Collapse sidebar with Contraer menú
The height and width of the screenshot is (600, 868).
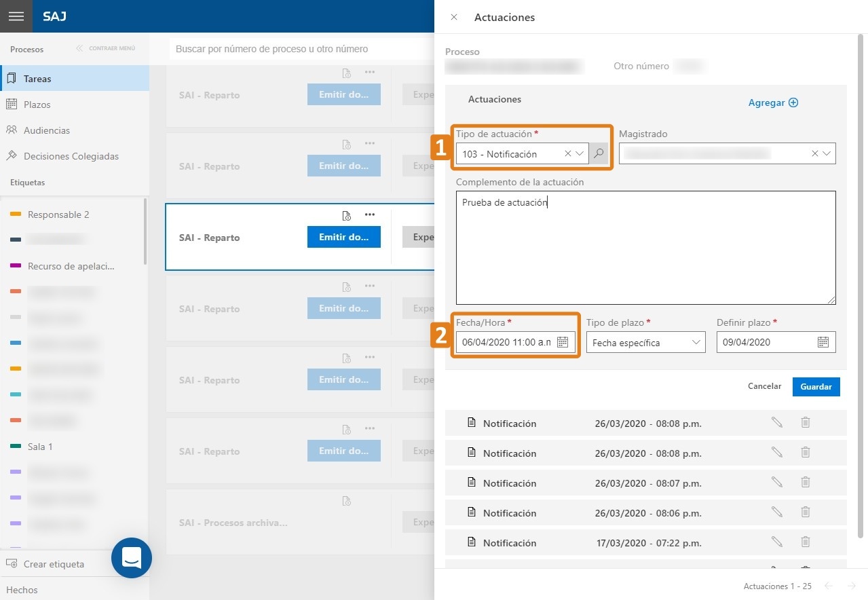(x=106, y=49)
